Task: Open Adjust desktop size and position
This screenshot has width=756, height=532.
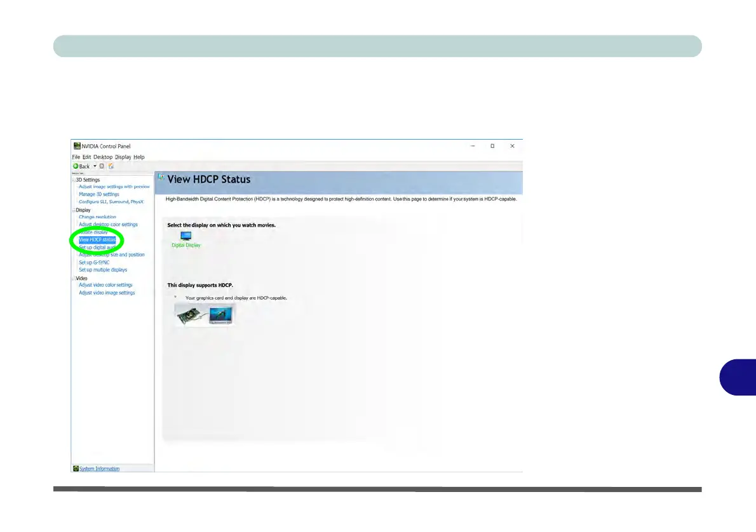Action: coord(111,255)
